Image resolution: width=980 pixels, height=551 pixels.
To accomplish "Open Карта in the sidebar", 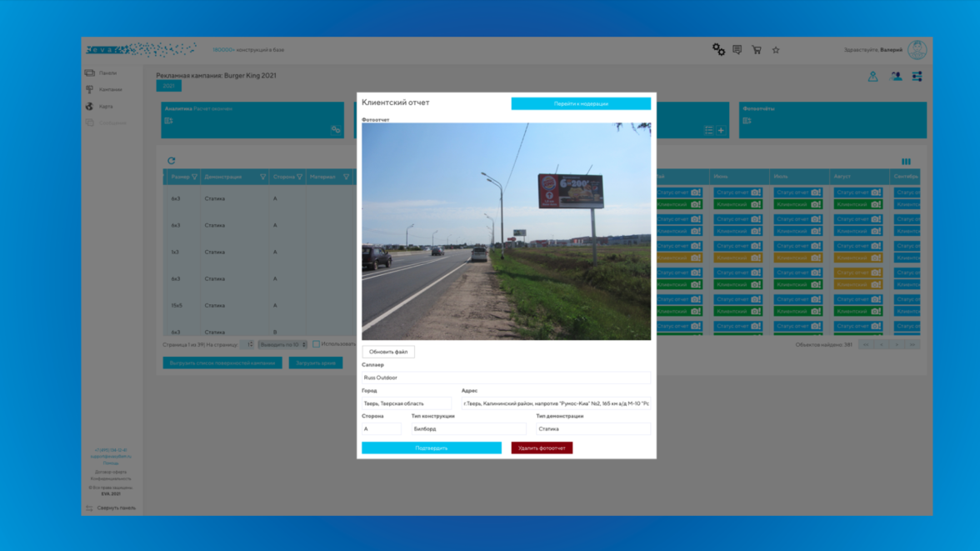I will tap(106, 107).
